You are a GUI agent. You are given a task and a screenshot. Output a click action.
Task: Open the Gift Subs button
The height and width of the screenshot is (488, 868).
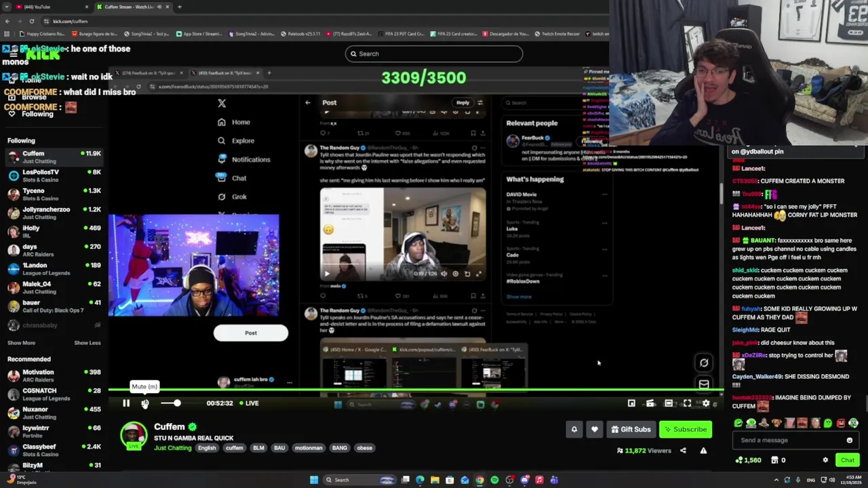point(631,429)
